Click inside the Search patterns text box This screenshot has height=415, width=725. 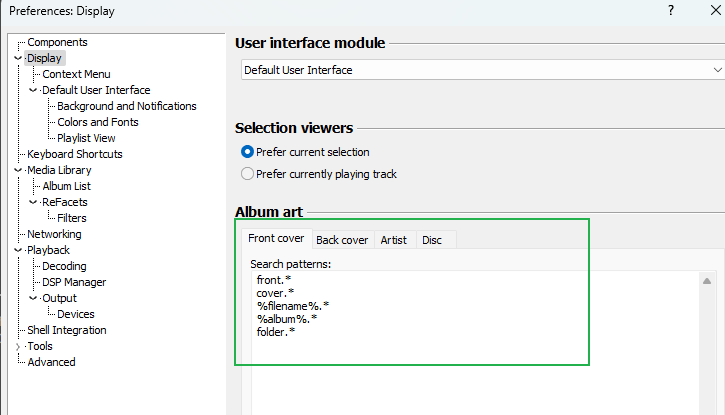click(x=476, y=343)
